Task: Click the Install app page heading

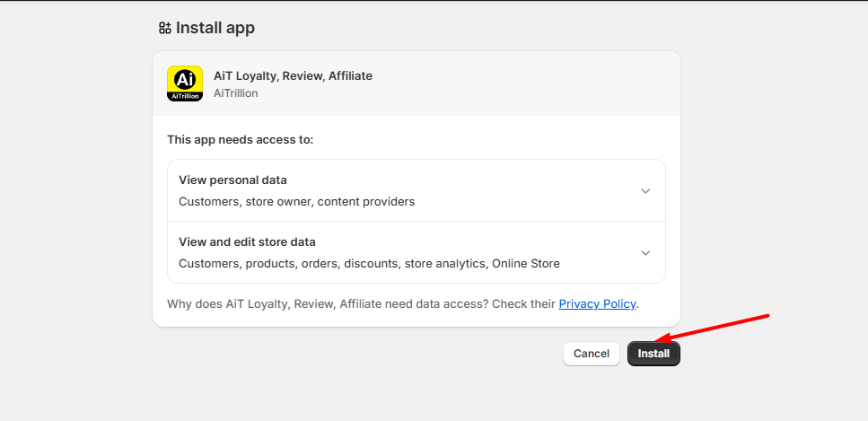Action: click(x=215, y=28)
